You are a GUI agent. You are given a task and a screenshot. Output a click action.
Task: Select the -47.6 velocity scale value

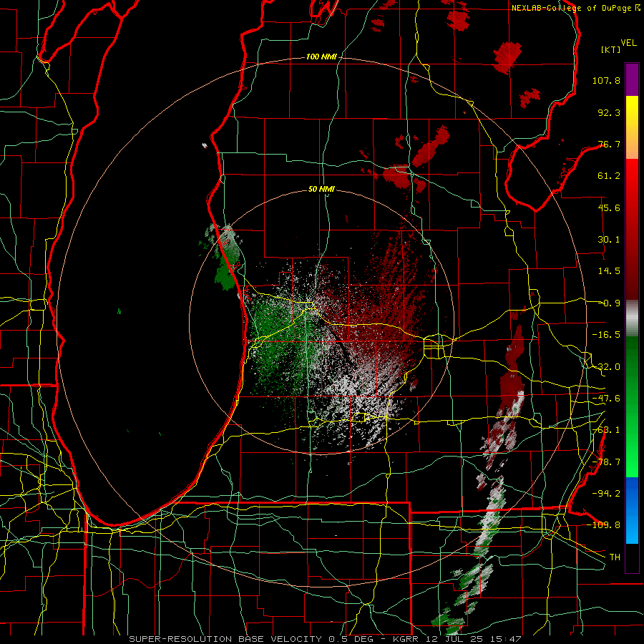[x=606, y=399]
